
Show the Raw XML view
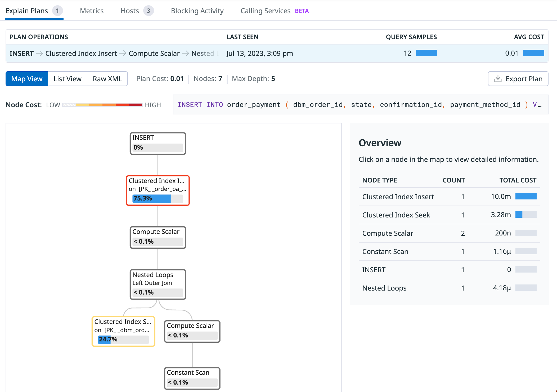107,79
